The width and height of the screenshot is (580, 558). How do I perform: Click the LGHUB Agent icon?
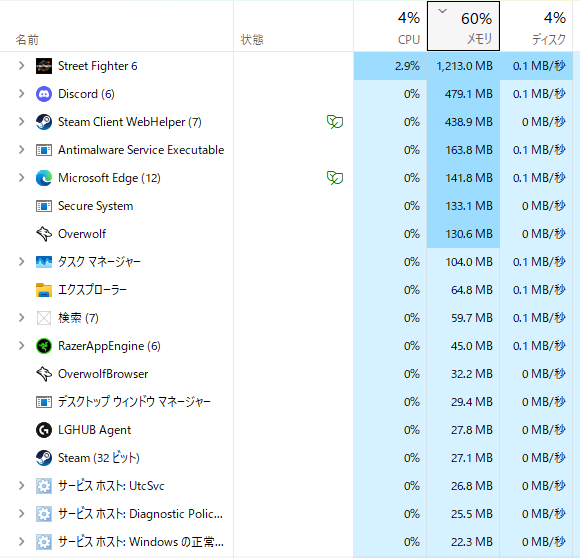(44, 430)
